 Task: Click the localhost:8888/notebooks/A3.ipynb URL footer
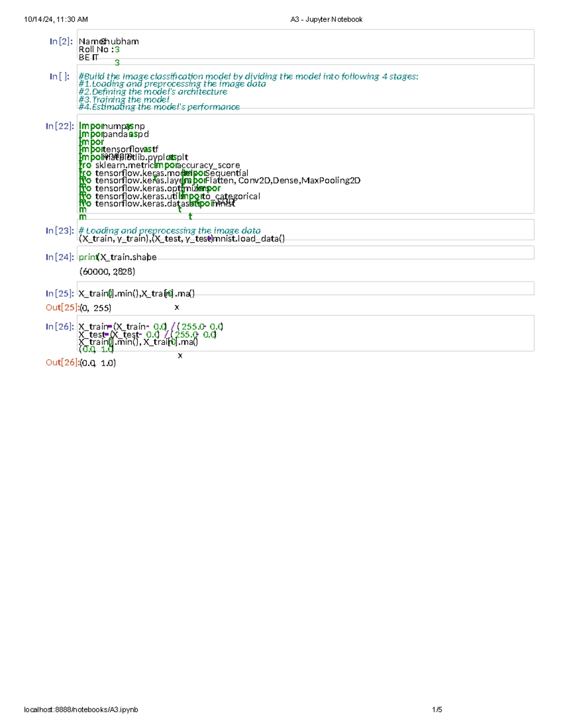click(81, 710)
